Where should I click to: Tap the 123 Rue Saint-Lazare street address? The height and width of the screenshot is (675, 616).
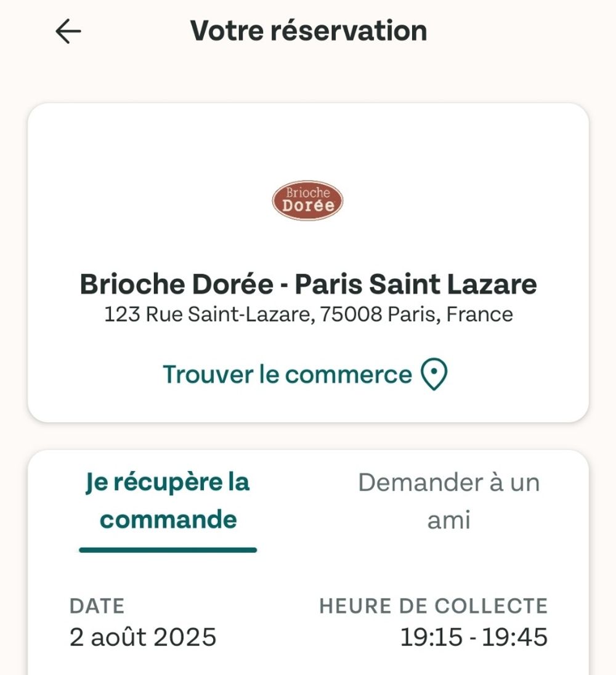[x=208, y=314]
